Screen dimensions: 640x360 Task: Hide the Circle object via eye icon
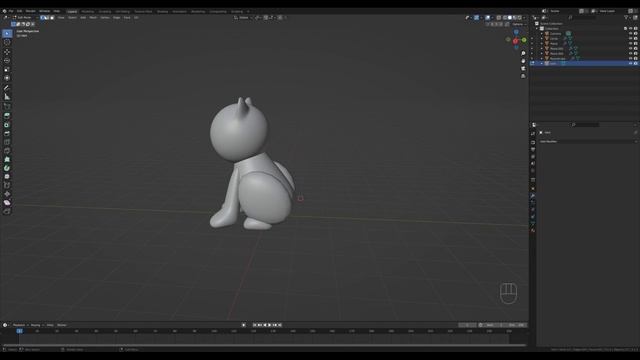pyautogui.click(x=631, y=38)
